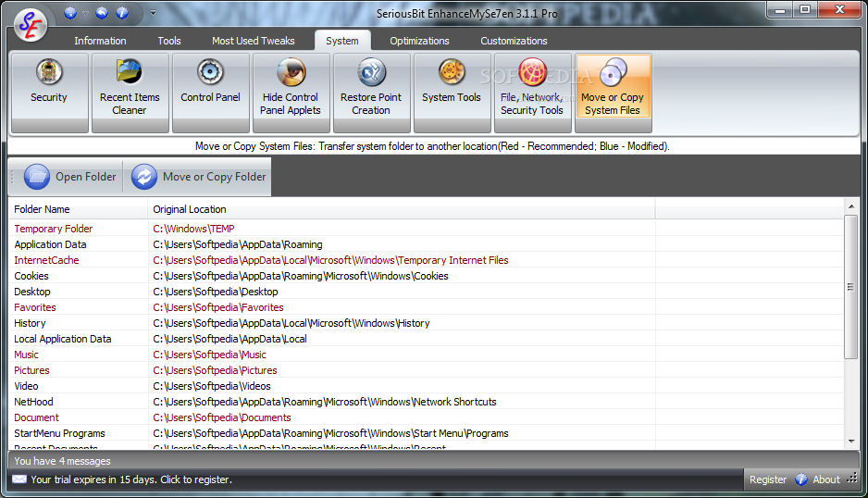
Task: Click the blue back arrow in title bar
Action: point(102,13)
